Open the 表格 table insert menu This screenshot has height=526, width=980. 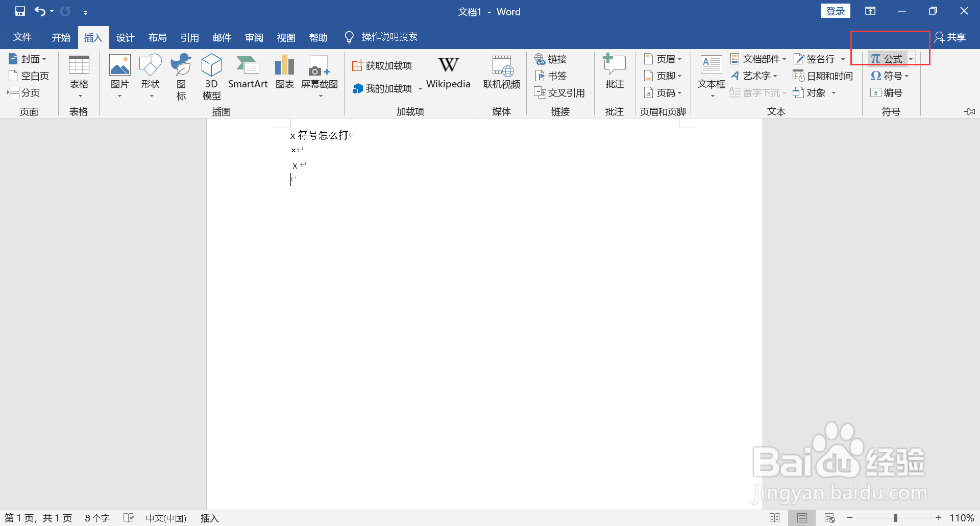click(x=79, y=77)
